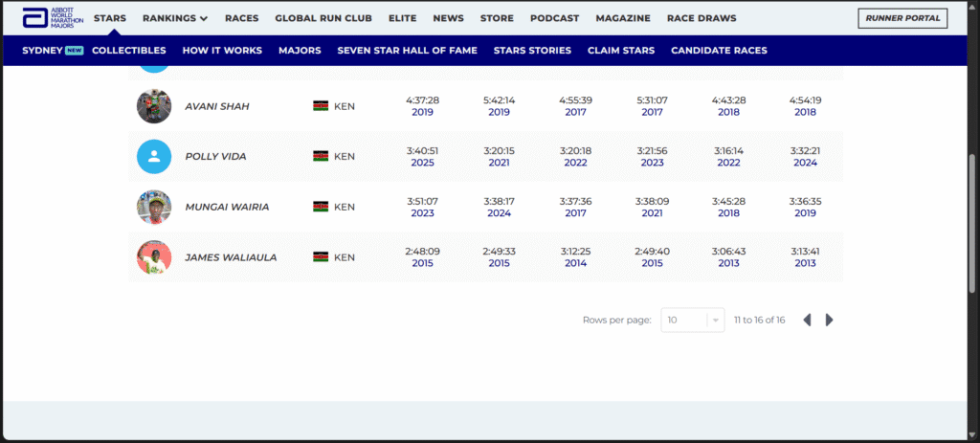Expand the Rankings dropdown menu

[x=175, y=18]
